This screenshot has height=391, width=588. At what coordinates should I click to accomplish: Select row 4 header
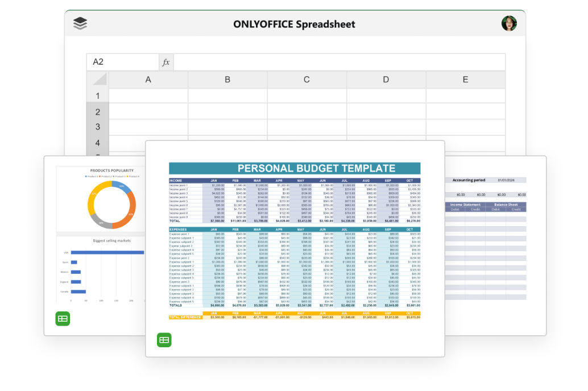[x=97, y=143]
